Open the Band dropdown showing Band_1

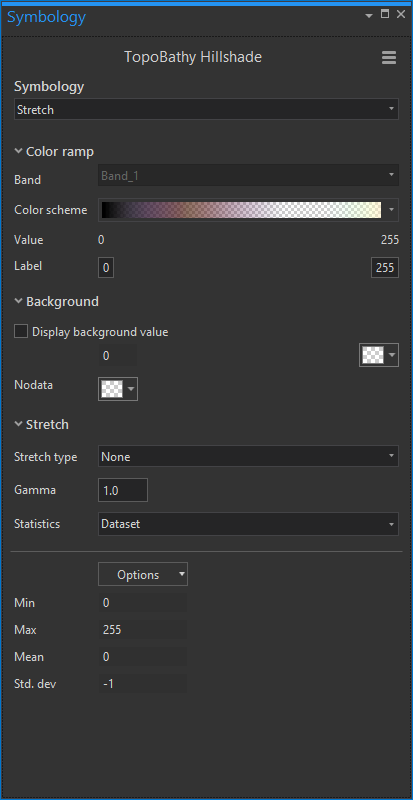248,176
